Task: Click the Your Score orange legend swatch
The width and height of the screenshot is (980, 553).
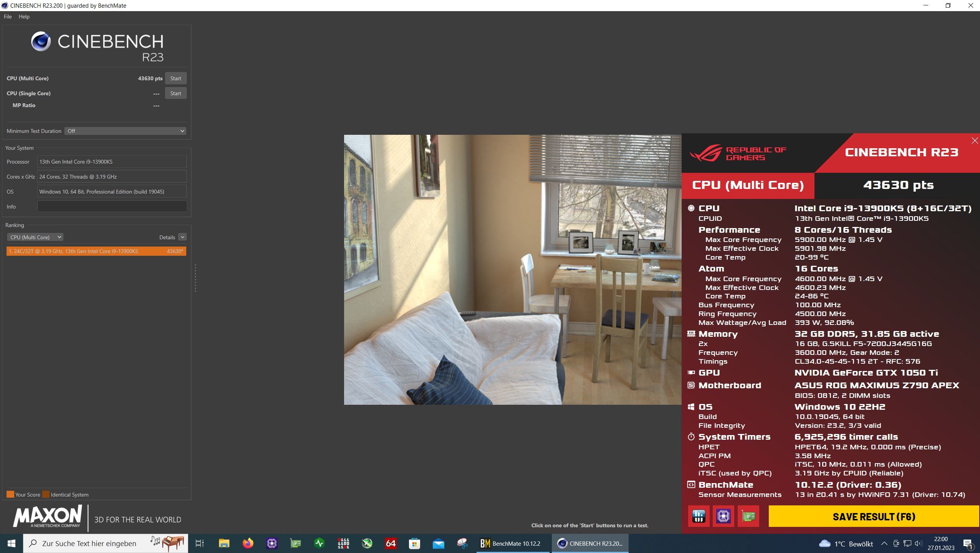Action: [x=10, y=494]
